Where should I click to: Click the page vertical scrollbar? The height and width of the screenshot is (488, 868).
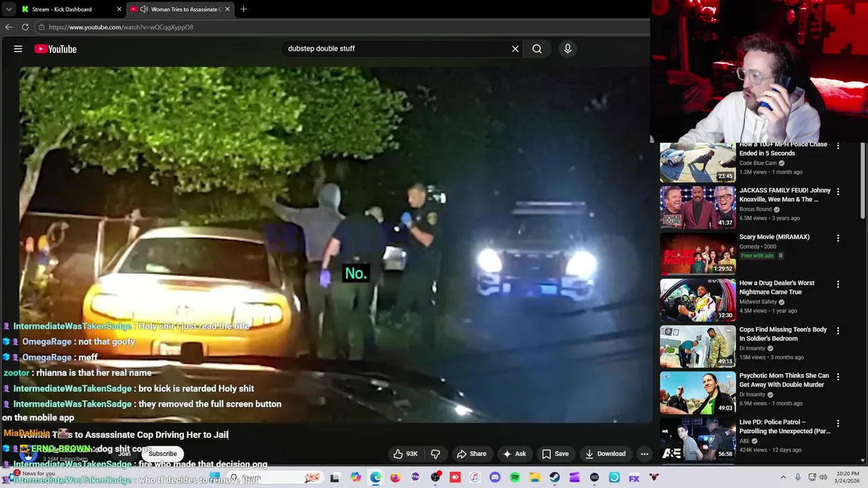(x=863, y=183)
